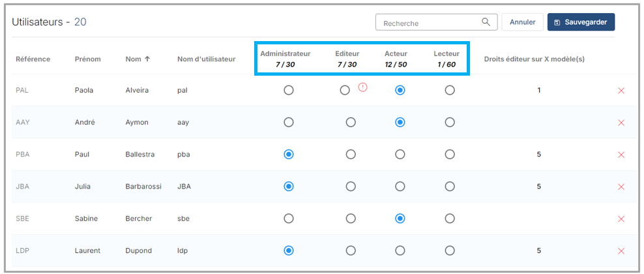Remove Julia Barbarossi via red X

(x=621, y=187)
